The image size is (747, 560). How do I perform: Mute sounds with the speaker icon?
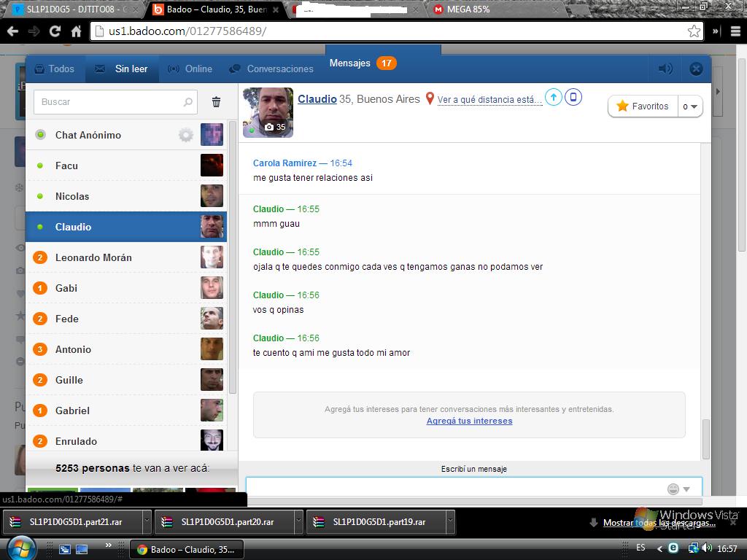(665, 69)
